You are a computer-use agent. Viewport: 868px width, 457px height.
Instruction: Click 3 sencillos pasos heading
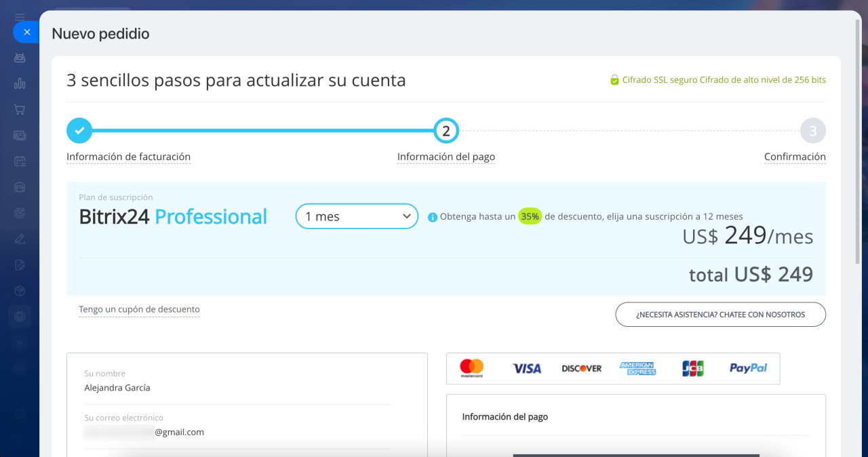236,81
